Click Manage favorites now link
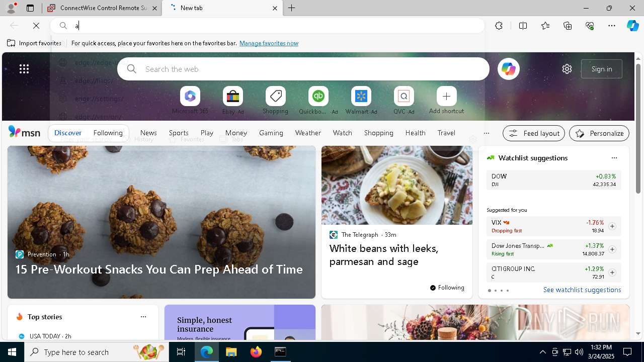 click(269, 43)
